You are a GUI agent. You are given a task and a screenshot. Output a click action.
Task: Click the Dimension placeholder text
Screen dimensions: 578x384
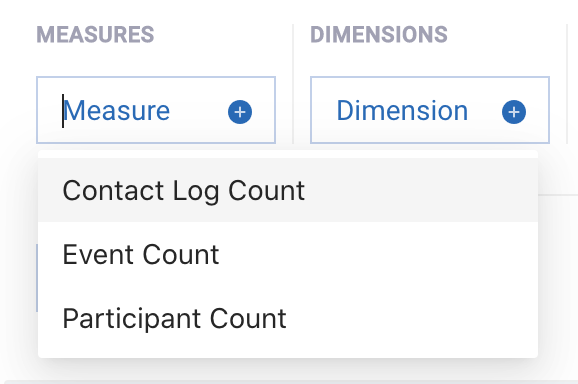[x=402, y=111]
